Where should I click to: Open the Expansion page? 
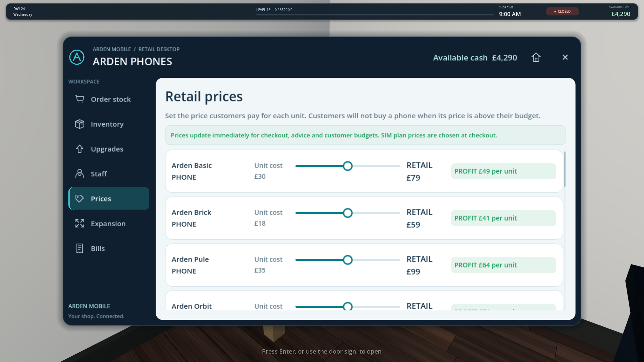109,223
